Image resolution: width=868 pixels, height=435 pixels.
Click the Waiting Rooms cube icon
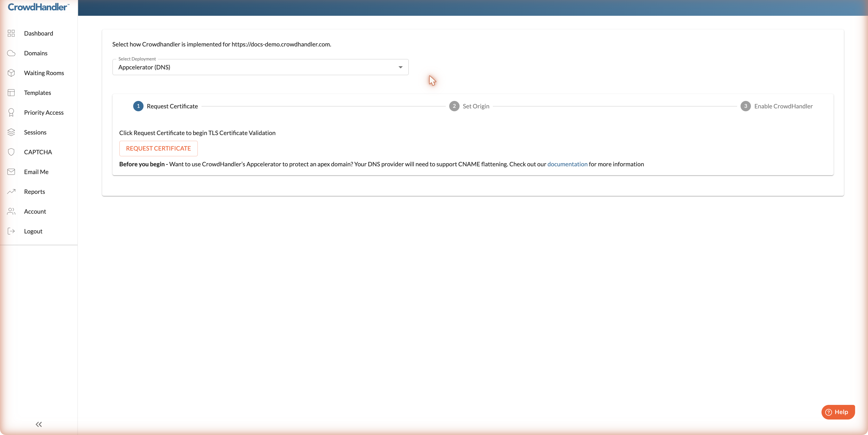pyautogui.click(x=11, y=73)
